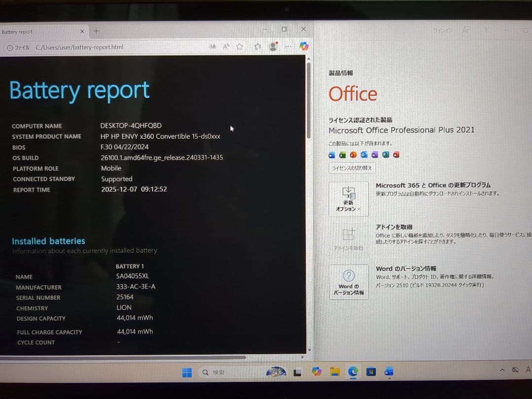Open Edge settings via the ellipsis menu
Viewport: 532px width, 399px height.
point(288,46)
